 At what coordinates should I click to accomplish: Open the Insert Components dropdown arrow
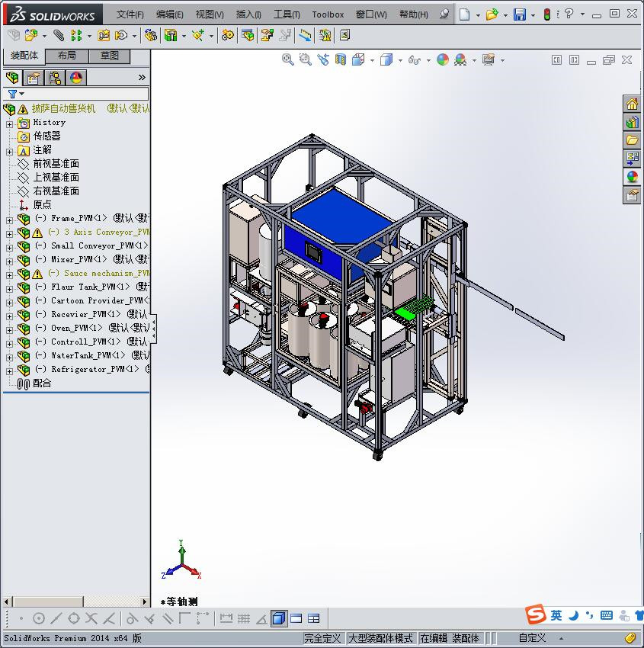[x=44, y=36]
